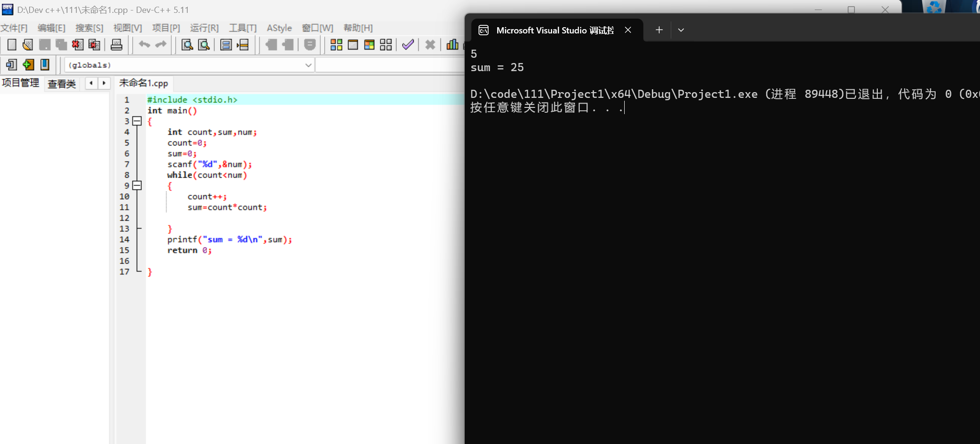Open the 搜索[S] menu
The height and width of the screenshot is (444, 980).
(x=89, y=28)
